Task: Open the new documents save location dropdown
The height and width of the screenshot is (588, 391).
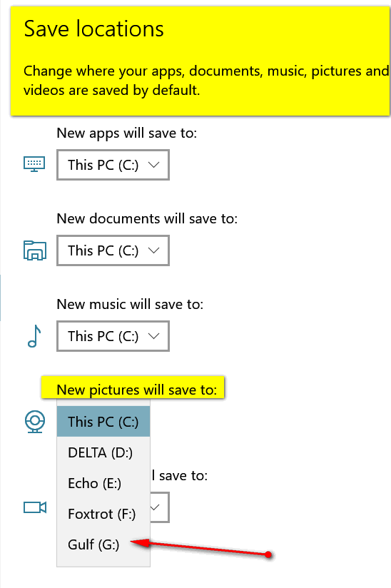Action: 113,250
